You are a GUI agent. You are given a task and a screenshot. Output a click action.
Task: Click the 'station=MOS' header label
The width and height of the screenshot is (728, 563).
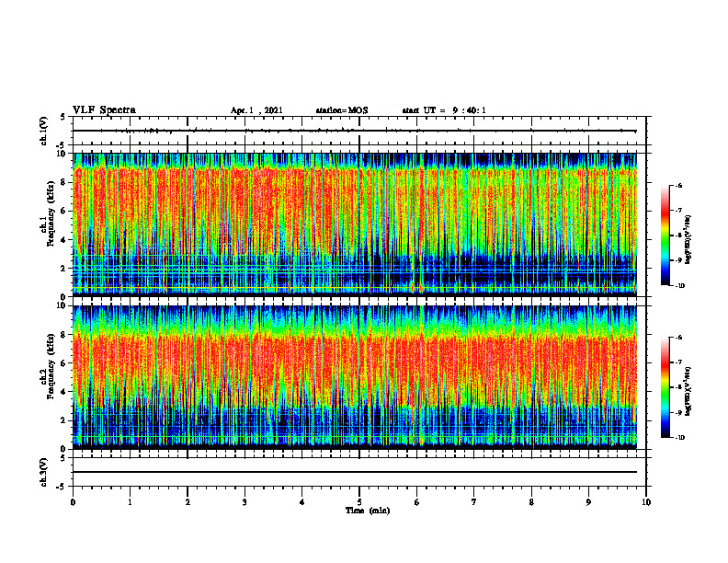(x=342, y=110)
